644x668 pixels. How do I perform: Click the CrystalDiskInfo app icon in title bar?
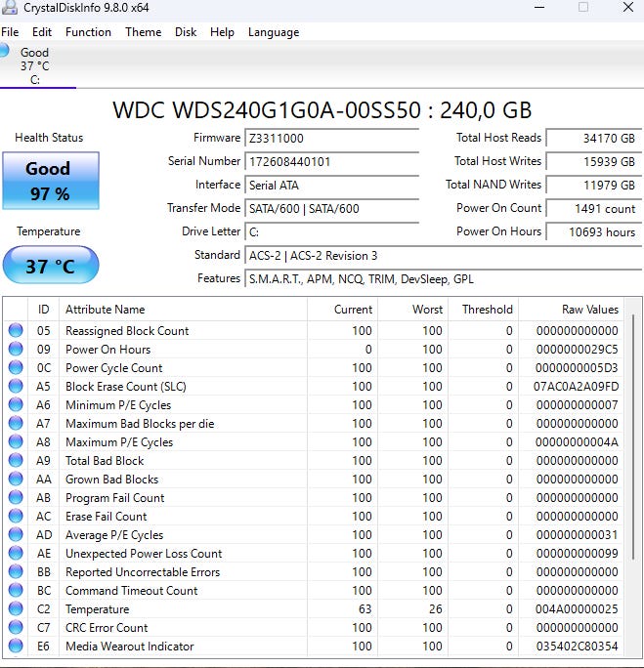(x=10, y=7)
